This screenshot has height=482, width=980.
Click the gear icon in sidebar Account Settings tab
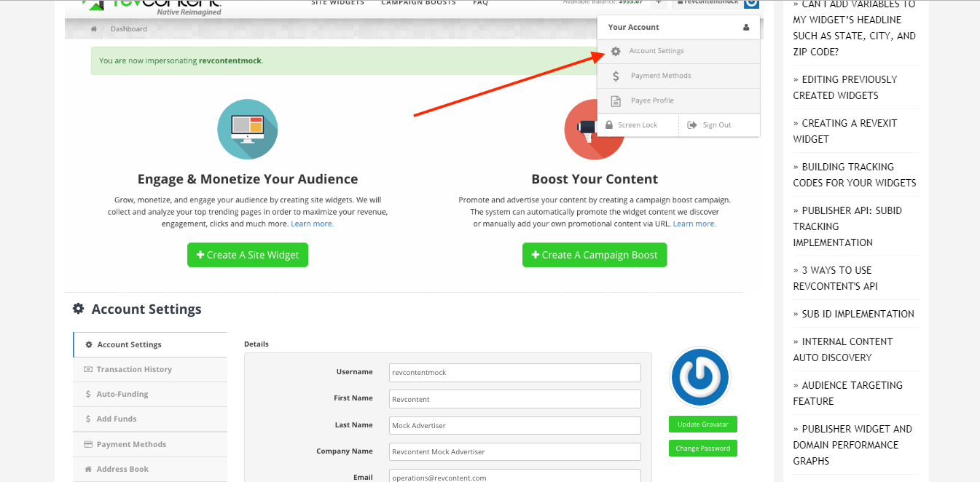click(89, 344)
